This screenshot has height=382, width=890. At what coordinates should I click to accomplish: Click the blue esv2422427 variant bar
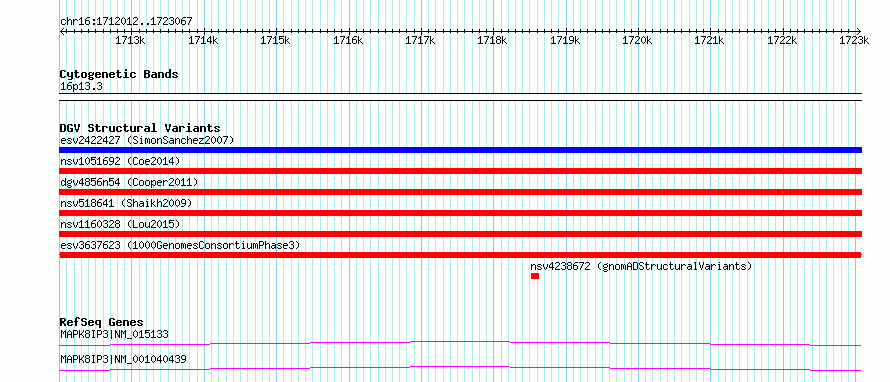460,150
